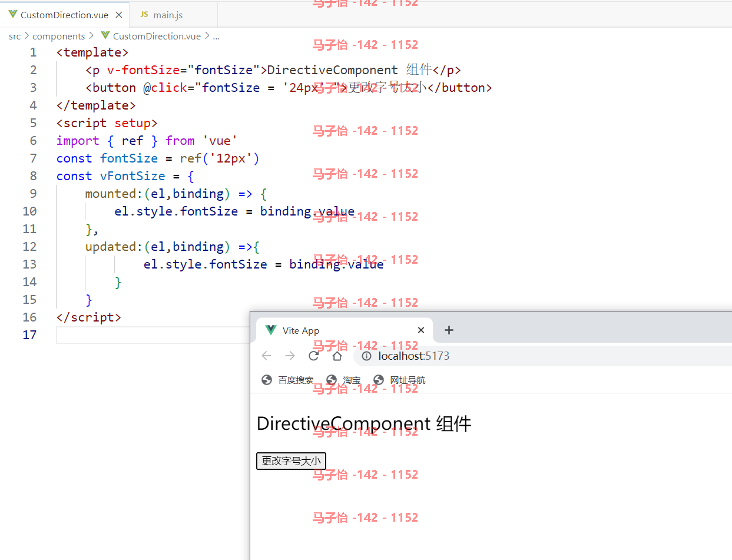Click line number 12 in the gutter
Image resolution: width=732 pixels, height=560 pixels.
point(29,247)
